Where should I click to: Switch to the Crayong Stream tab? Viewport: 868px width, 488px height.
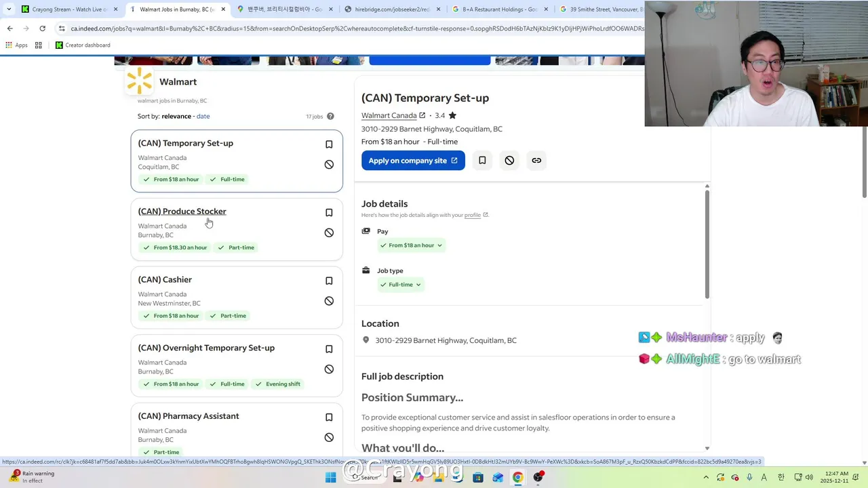tap(68, 9)
